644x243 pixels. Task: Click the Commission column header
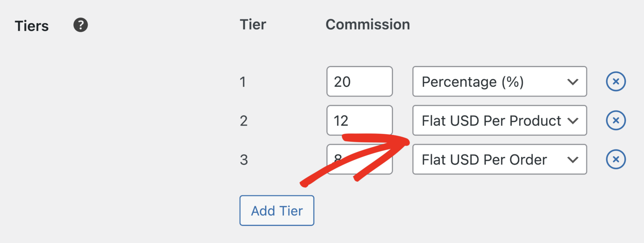pyautogui.click(x=367, y=24)
